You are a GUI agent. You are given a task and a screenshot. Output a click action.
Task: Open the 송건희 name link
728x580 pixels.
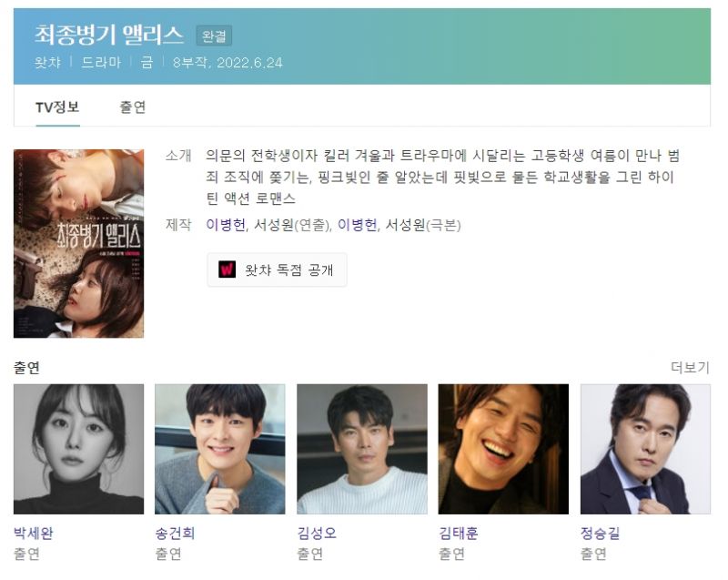click(175, 533)
